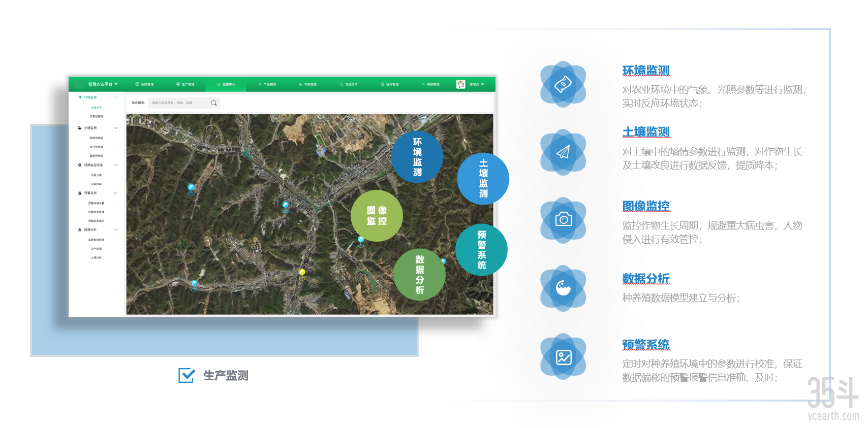Click the platform logo square in header
The width and height of the screenshot is (868, 428).
click(x=80, y=84)
